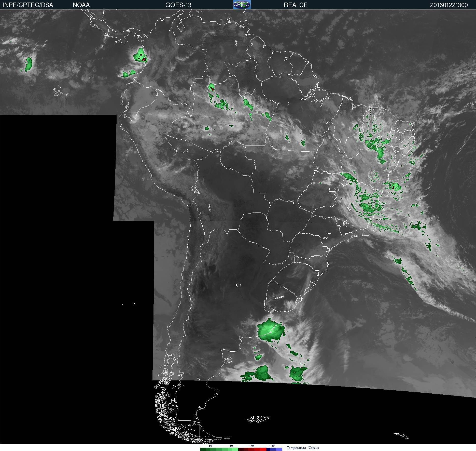Click the -80 legend label
The width and height of the screenshot is (476, 451).
pyautogui.click(x=272, y=446)
